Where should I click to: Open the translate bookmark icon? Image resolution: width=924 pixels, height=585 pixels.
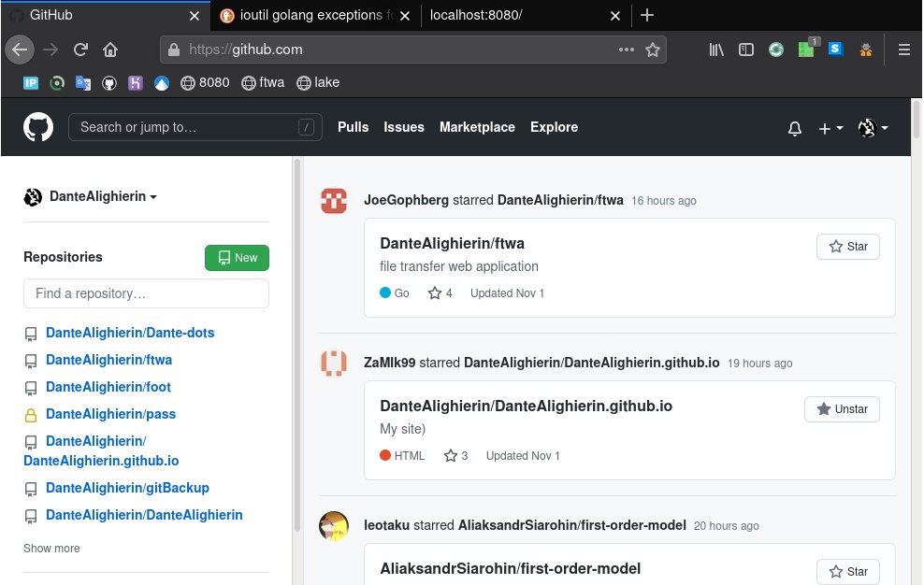click(83, 83)
